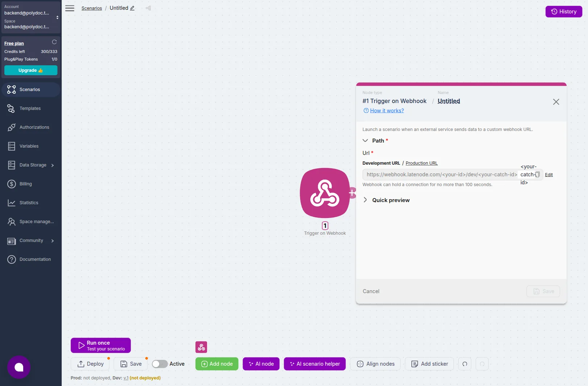The height and width of the screenshot is (386, 588).
Task: Open the chat support bubble
Action: pos(19,367)
